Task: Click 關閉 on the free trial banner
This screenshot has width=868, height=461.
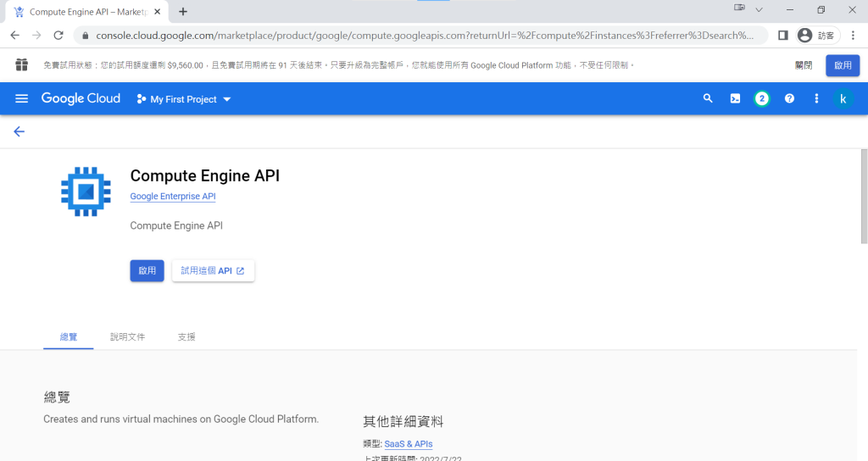Action: (804, 65)
